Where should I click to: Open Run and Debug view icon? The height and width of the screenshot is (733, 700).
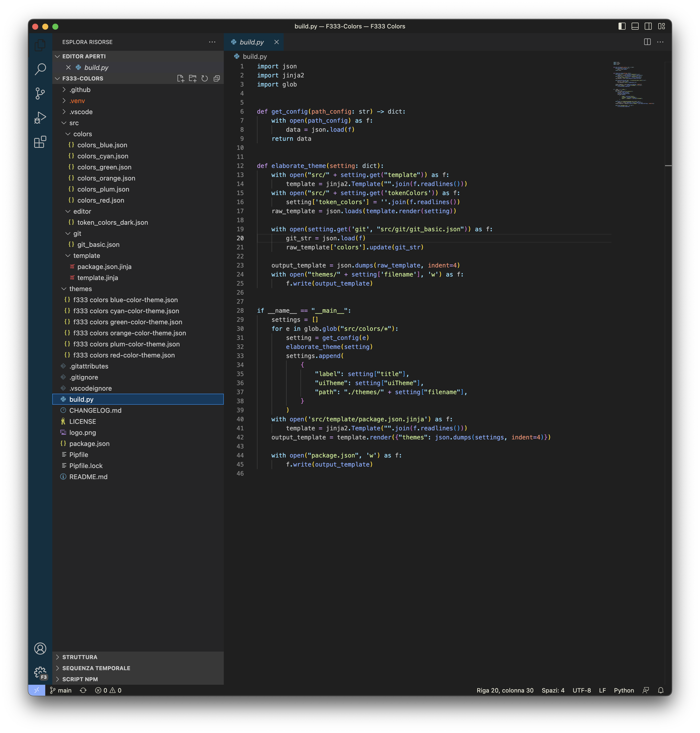[x=40, y=117]
